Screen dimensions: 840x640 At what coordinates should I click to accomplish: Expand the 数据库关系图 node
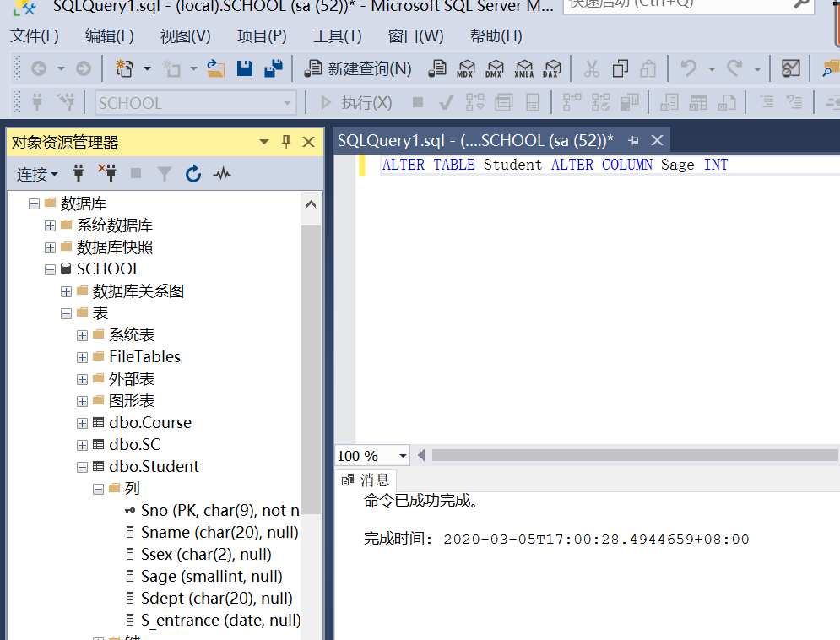point(66,291)
